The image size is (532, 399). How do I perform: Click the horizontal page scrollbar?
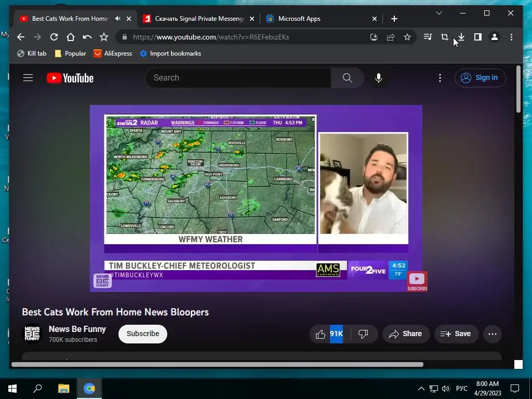coord(217,364)
